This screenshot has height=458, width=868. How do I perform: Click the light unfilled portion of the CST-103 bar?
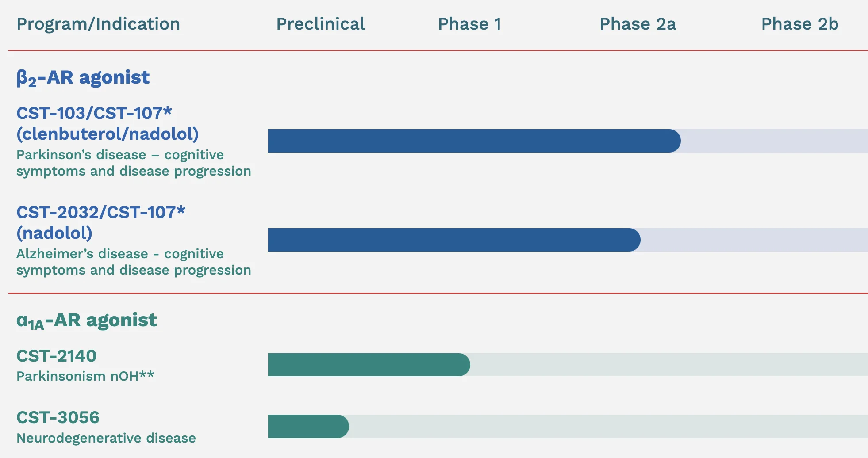[x=774, y=141]
